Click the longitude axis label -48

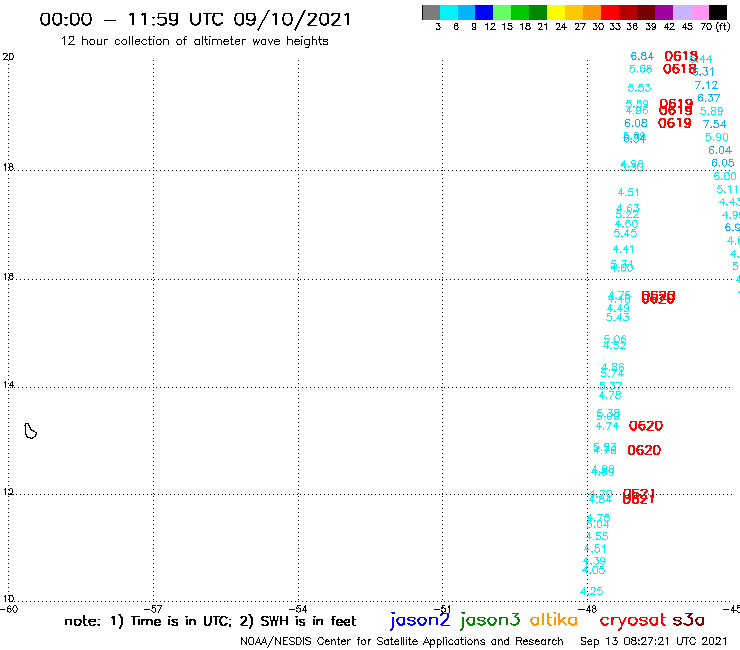[588, 609]
